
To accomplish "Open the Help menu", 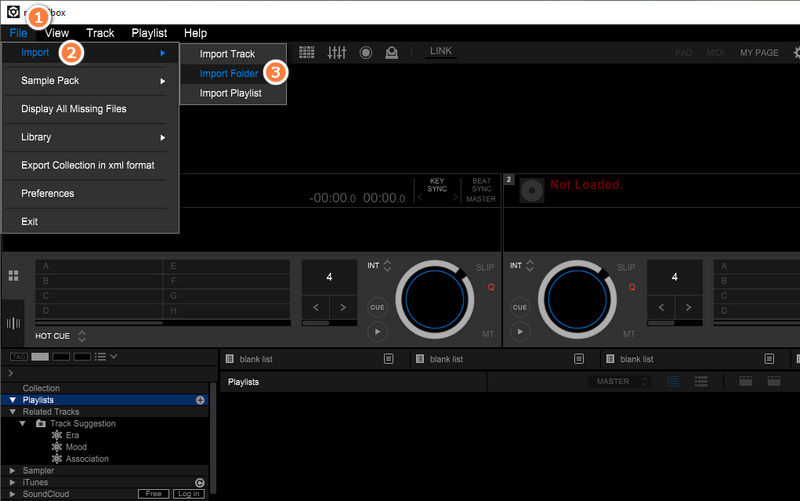I will click(195, 33).
